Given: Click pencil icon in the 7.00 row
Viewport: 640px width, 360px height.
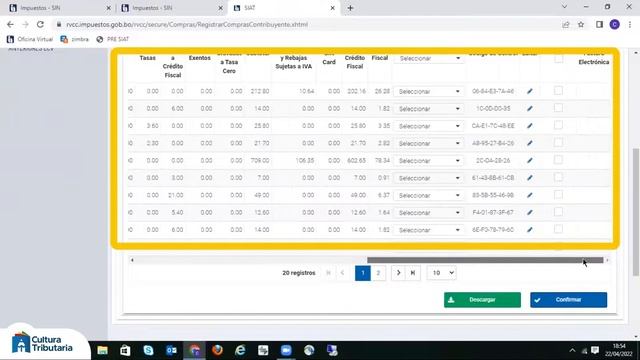Looking at the screenshot, I should [530, 178].
